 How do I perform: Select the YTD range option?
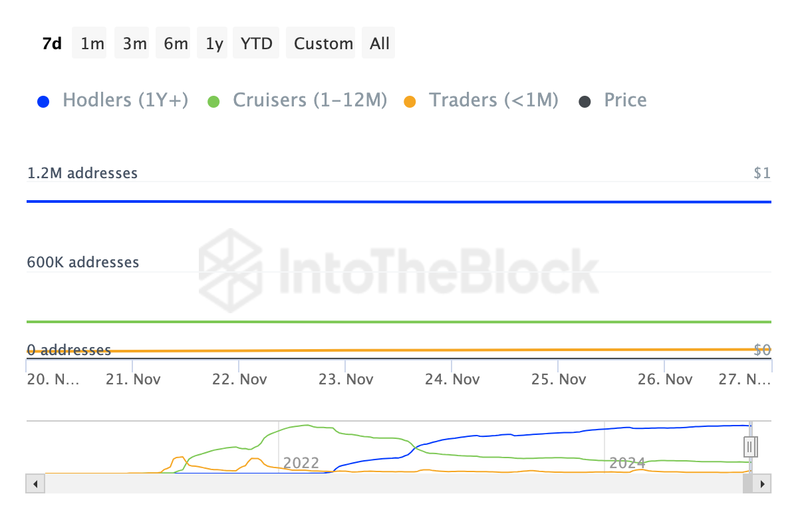(257, 44)
